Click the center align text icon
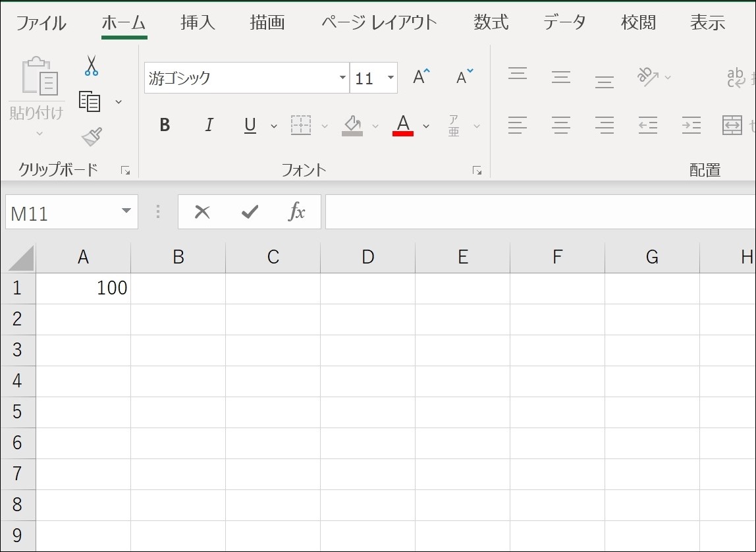The width and height of the screenshot is (756, 552). (560, 124)
